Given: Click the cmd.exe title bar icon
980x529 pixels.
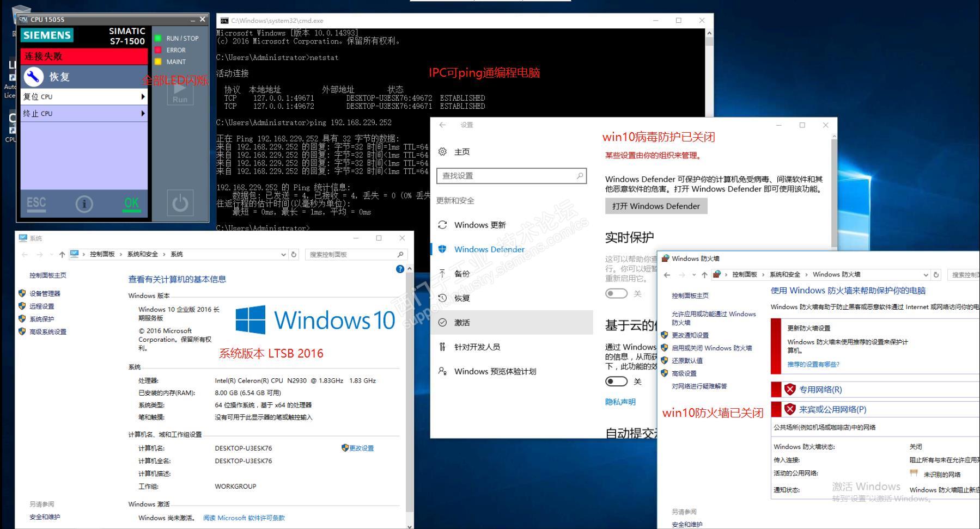Looking at the screenshot, I should pyautogui.click(x=224, y=21).
